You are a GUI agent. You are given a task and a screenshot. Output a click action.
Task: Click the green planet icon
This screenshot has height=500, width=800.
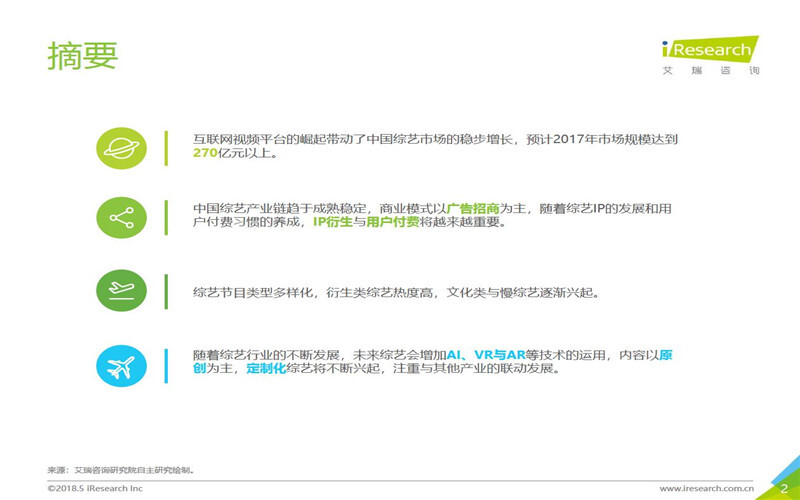point(122,147)
